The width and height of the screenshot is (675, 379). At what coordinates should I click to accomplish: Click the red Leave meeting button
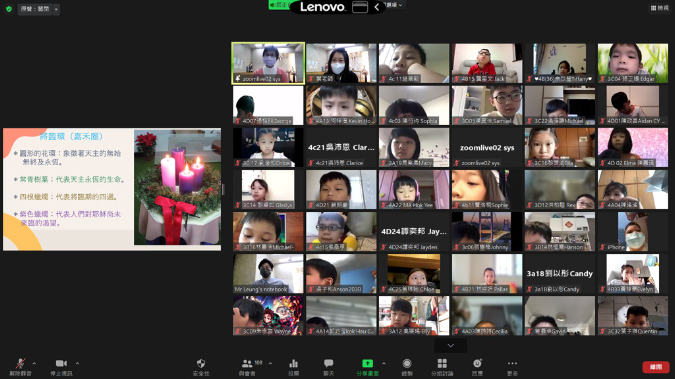656,367
